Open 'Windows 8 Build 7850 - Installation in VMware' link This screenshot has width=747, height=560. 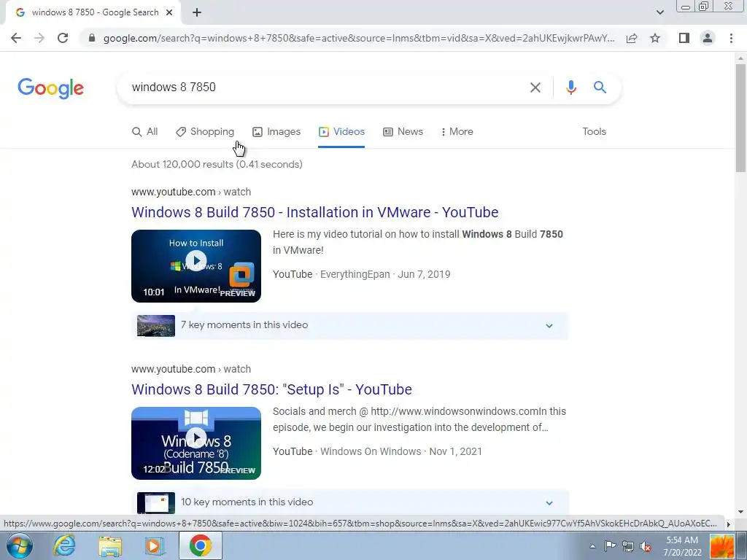[x=315, y=212]
